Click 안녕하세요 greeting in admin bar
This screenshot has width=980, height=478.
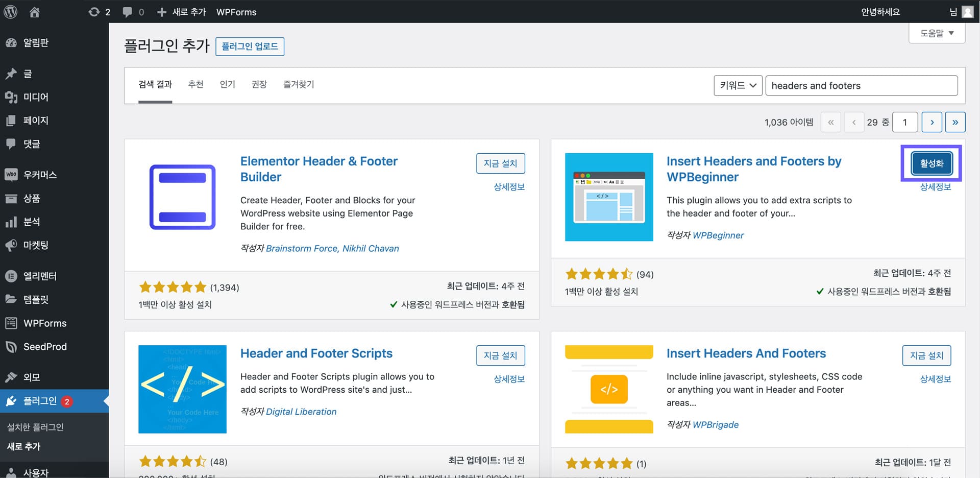pos(880,12)
